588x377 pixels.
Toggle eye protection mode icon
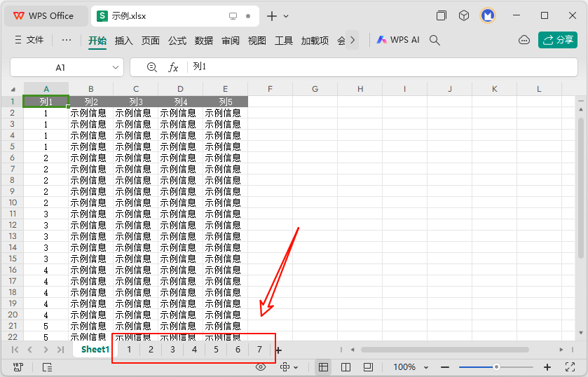pyautogui.click(x=261, y=366)
